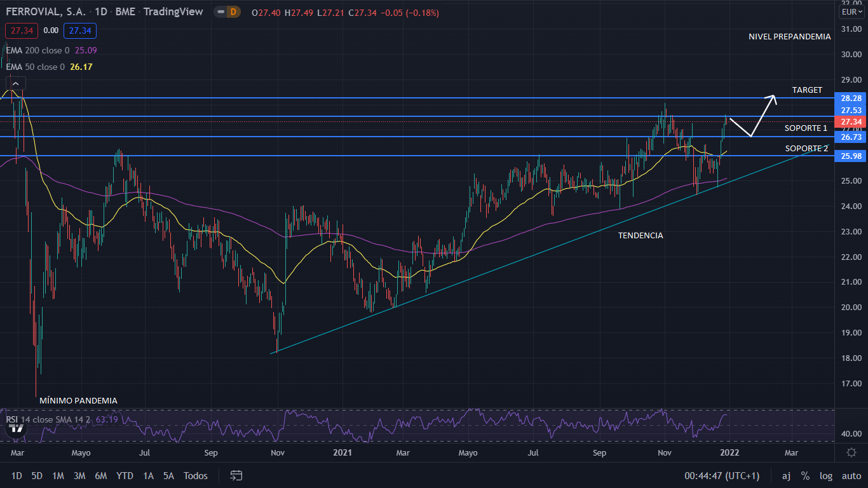
Task: Select the EMA 200 indicator legend
Action: (37, 50)
